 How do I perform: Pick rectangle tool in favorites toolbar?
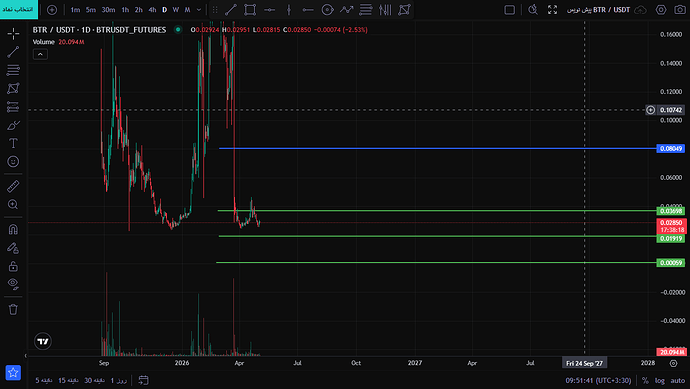click(250, 10)
